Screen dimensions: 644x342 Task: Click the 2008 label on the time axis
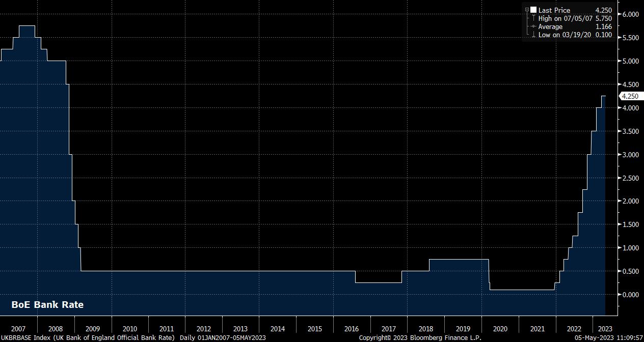56,329
